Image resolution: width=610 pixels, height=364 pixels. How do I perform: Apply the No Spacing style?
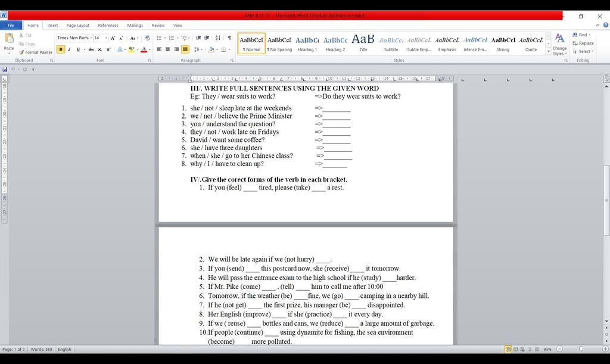(279, 43)
